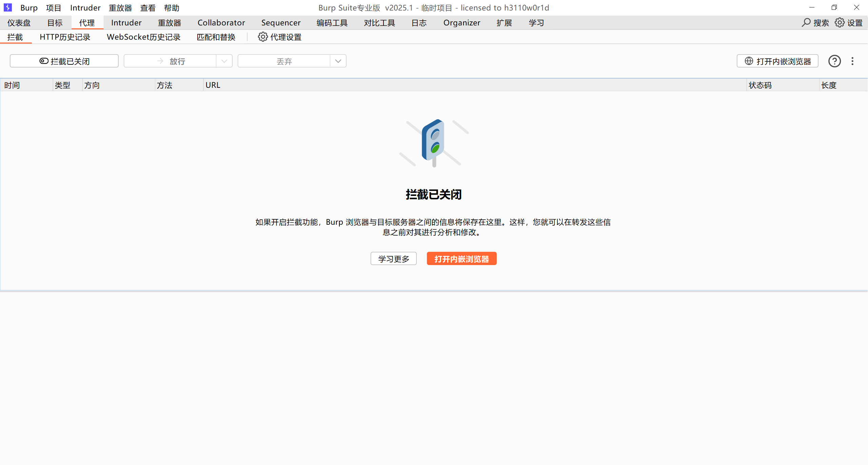Toggle interception with the 拦截已关闭 button
Viewport: 868px width, 465px height.
click(64, 61)
